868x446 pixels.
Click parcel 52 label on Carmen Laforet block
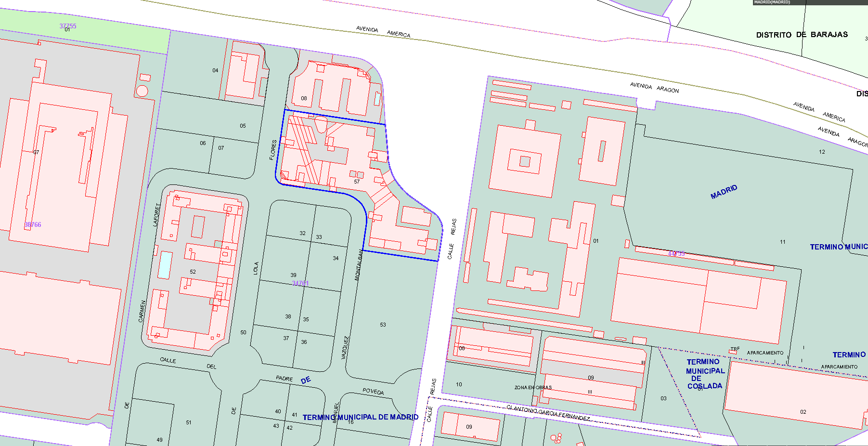(x=193, y=272)
